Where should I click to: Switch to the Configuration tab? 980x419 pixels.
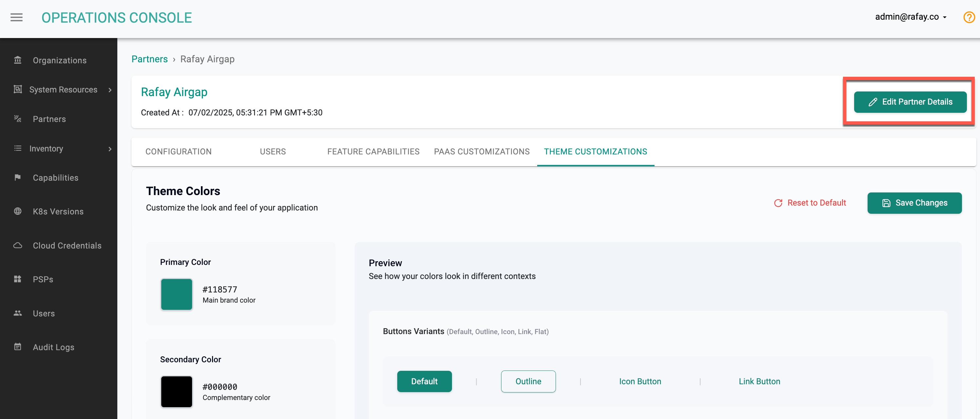click(x=178, y=151)
